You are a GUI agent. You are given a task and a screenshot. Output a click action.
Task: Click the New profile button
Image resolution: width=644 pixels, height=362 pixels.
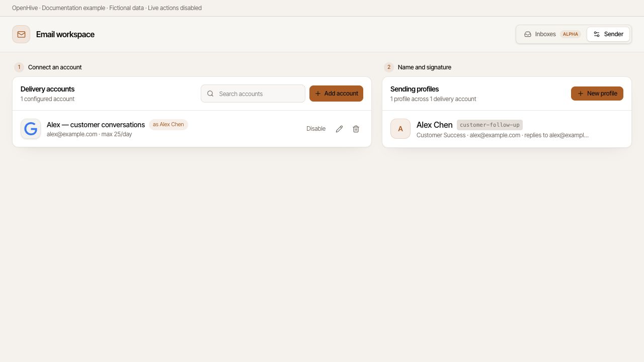597,94
